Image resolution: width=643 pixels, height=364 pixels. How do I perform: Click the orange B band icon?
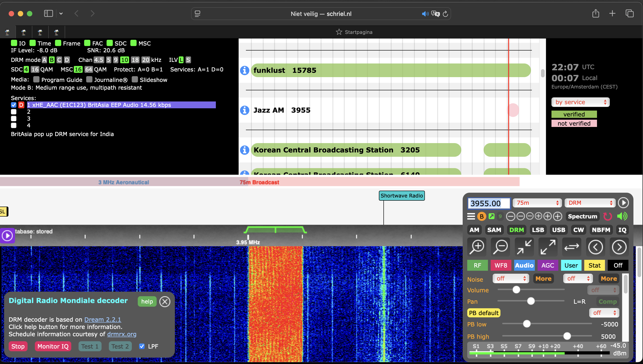point(482,216)
